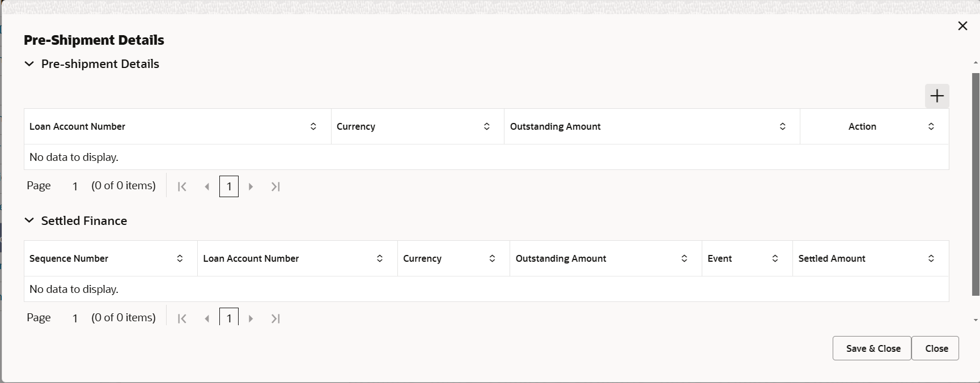Close the Pre-Shipment Details dialog with the X
This screenshot has width=980, height=383.
click(962, 26)
